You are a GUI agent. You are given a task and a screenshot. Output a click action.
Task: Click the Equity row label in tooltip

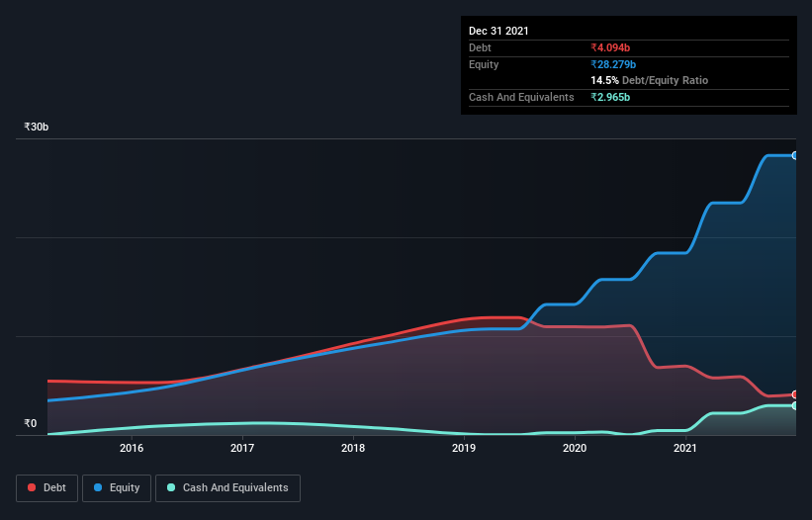point(484,64)
